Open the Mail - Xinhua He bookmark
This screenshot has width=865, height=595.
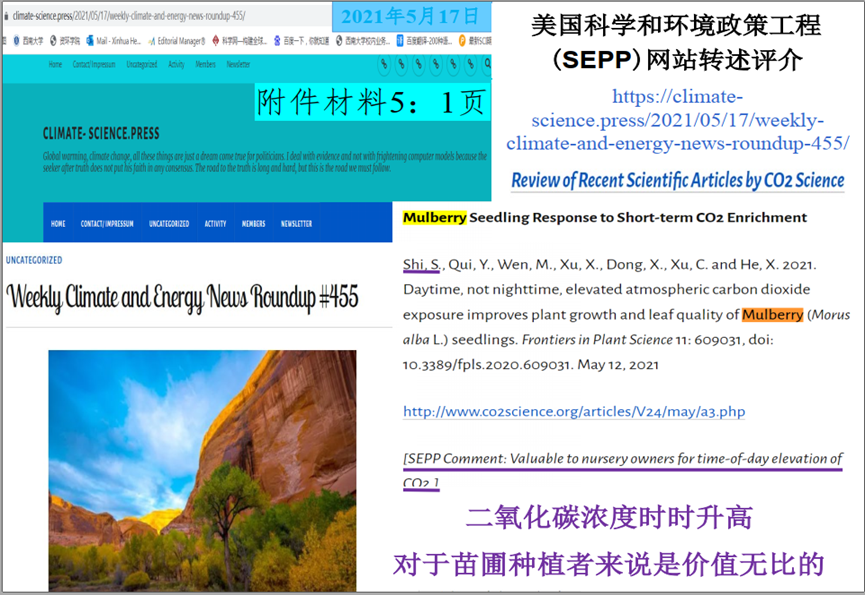click(117, 41)
